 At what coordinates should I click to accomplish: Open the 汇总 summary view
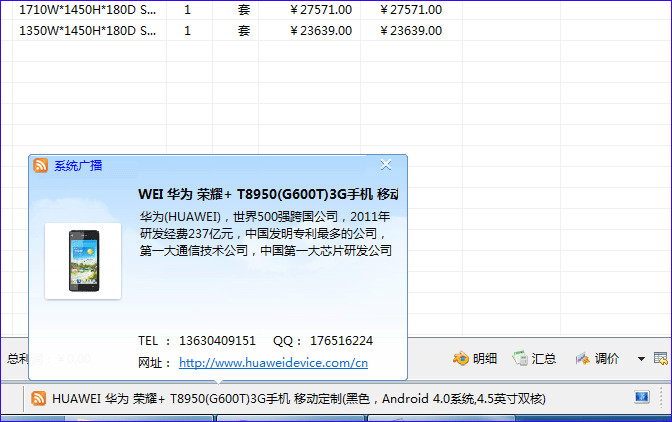tap(534, 359)
